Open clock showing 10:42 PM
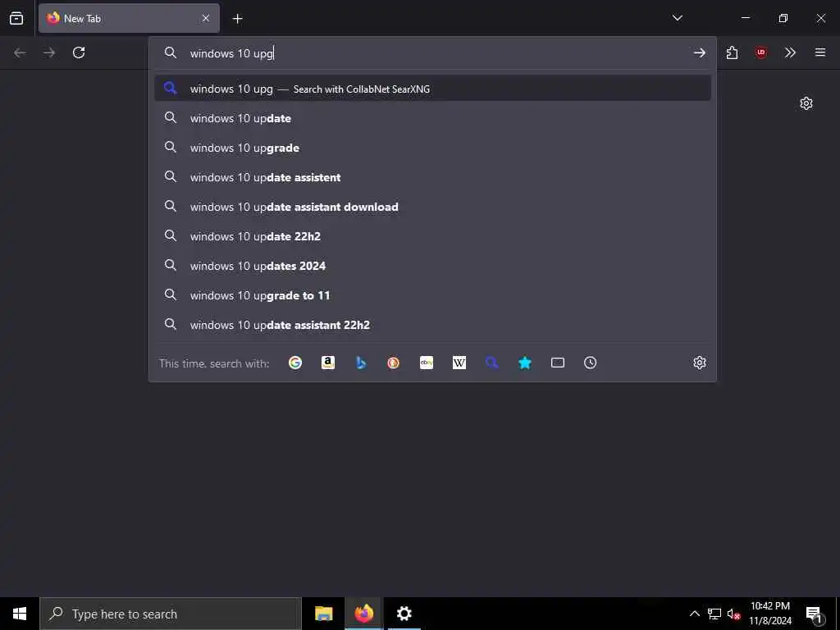This screenshot has height=630, width=840. click(x=770, y=614)
